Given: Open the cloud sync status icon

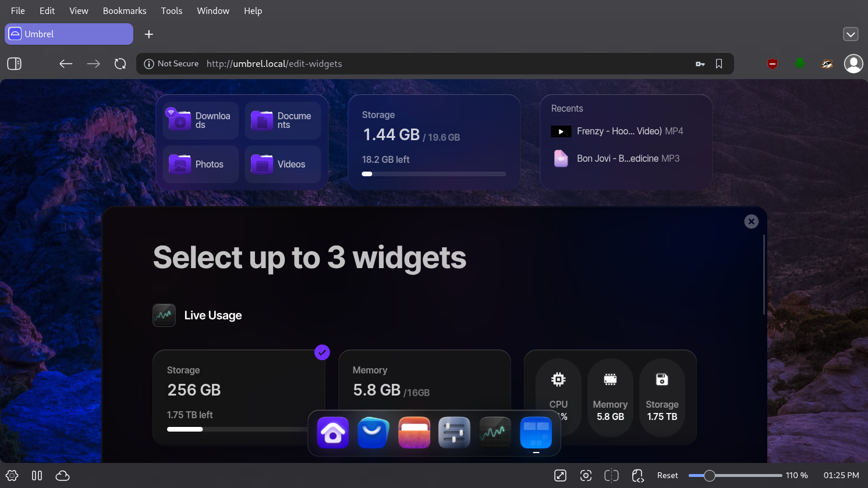Looking at the screenshot, I should [62, 475].
